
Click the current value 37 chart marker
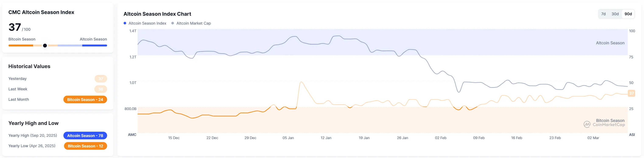coord(631,93)
